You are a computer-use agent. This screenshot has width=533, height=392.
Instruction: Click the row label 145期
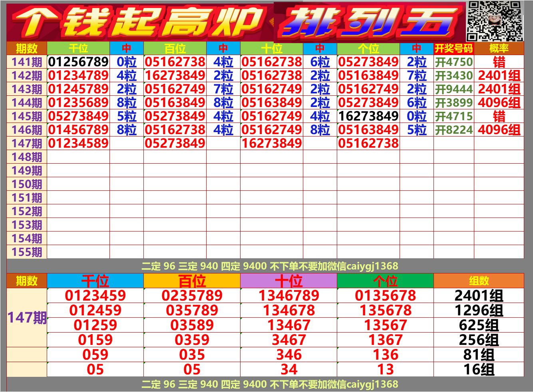click(x=27, y=116)
